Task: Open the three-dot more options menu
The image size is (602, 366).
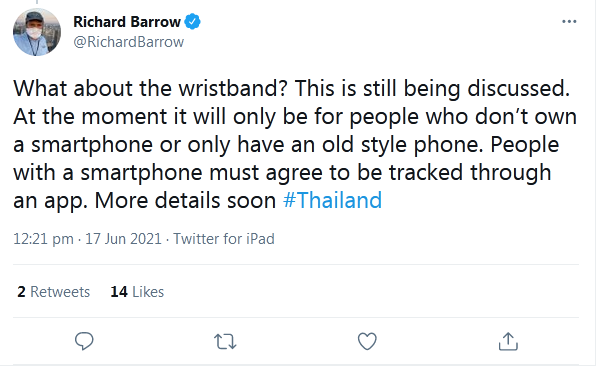Action: [x=569, y=22]
